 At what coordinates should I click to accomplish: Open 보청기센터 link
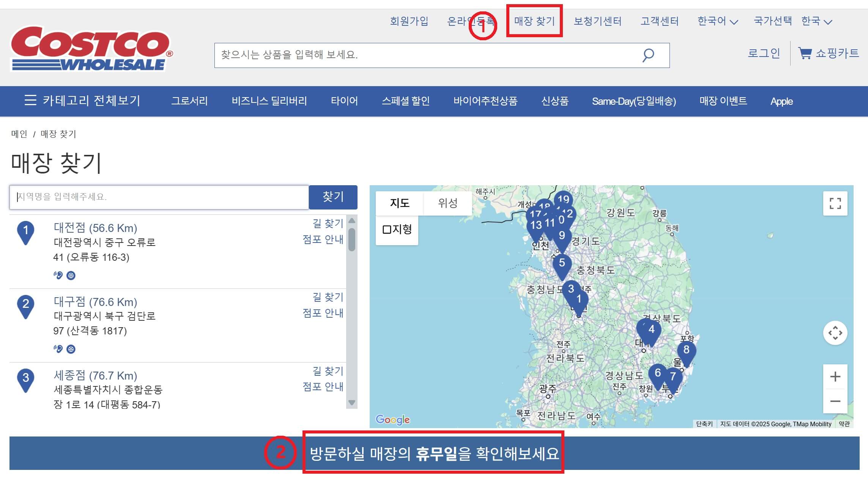598,21
